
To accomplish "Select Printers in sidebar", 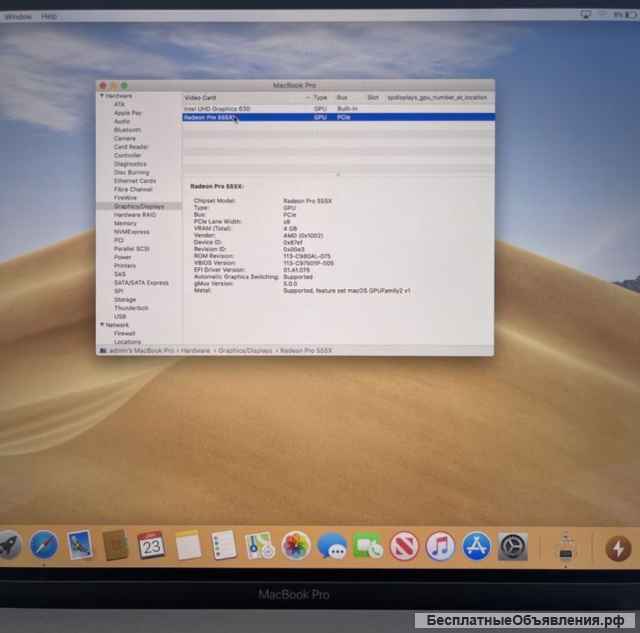I will coord(124,266).
